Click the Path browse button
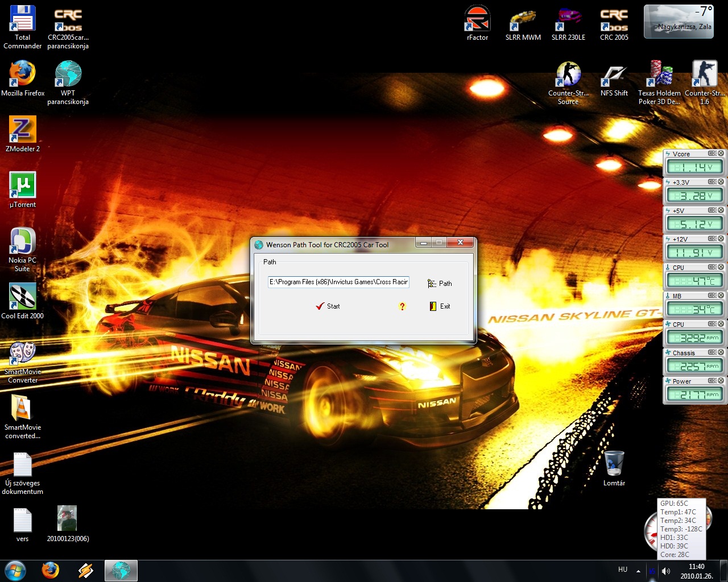Viewport: 728px width, 582px height. (x=440, y=283)
